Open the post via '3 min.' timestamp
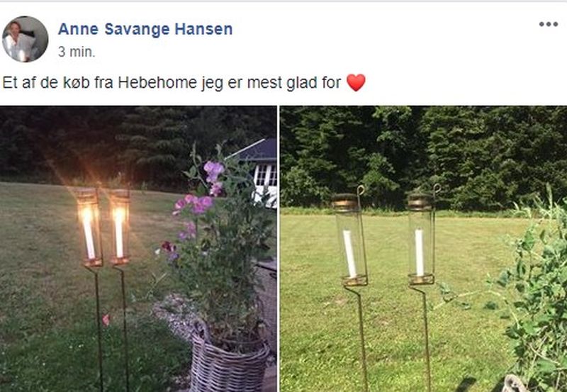This screenshot has height=392, width=567. 77,52
